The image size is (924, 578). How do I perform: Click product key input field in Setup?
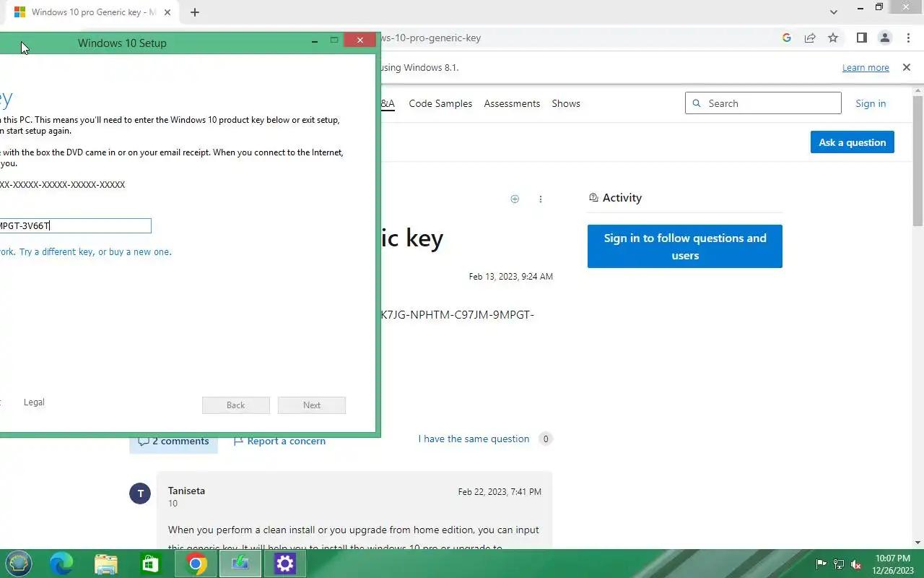coord(75,226)
